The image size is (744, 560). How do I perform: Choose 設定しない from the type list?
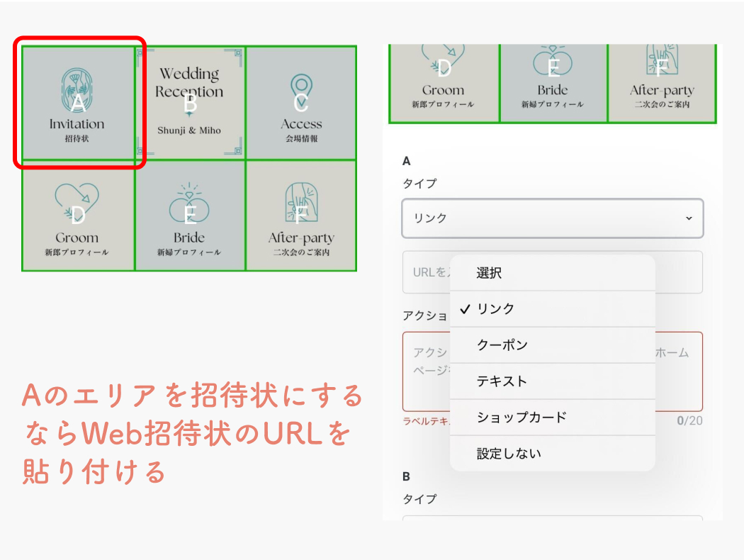click(x=509, y=454)
